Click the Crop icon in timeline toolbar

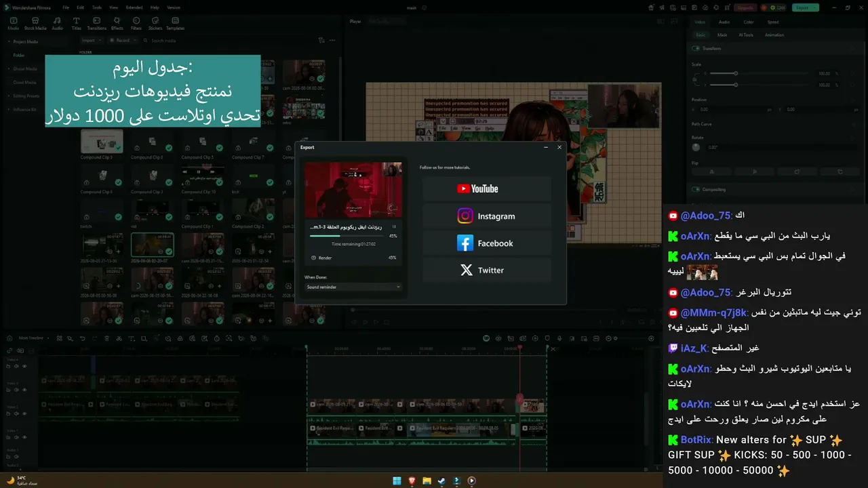point(144,338)
